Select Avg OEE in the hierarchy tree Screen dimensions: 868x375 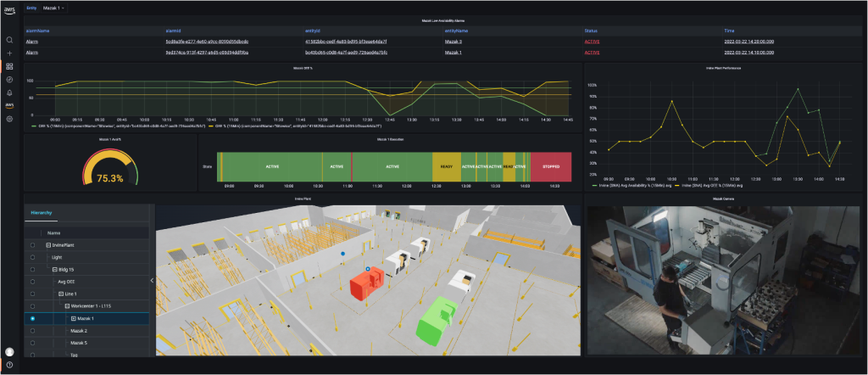point(67,282)
